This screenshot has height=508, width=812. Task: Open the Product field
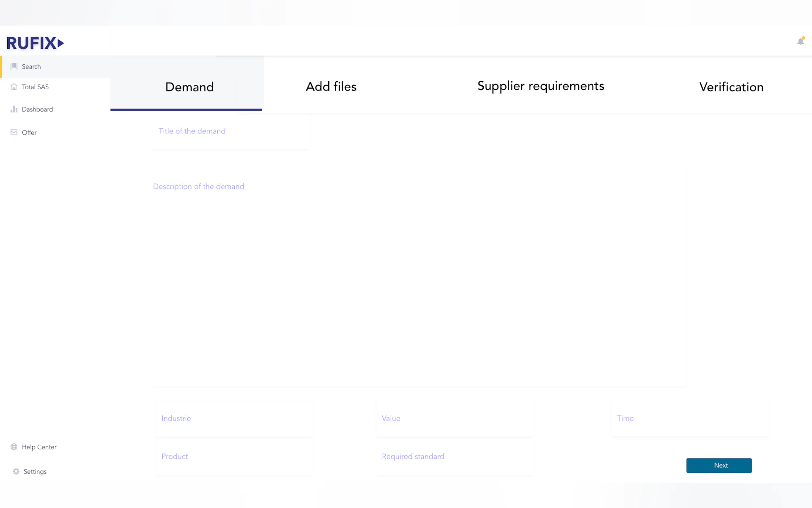(234, 456)
